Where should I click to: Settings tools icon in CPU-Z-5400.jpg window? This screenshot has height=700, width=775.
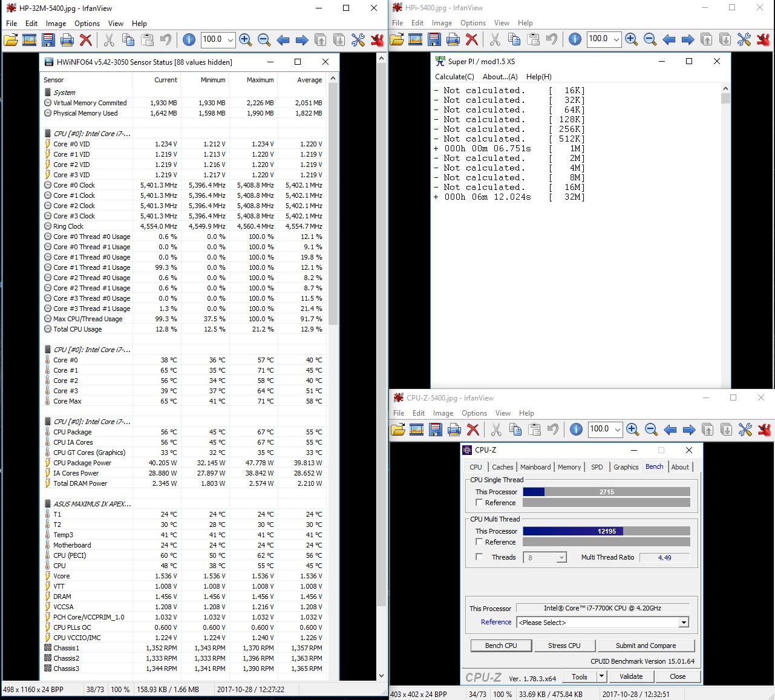(745, 430)
